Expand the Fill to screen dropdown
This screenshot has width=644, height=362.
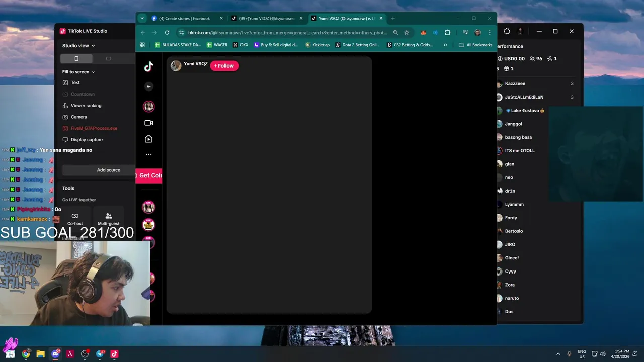click(x=78, y=72)
